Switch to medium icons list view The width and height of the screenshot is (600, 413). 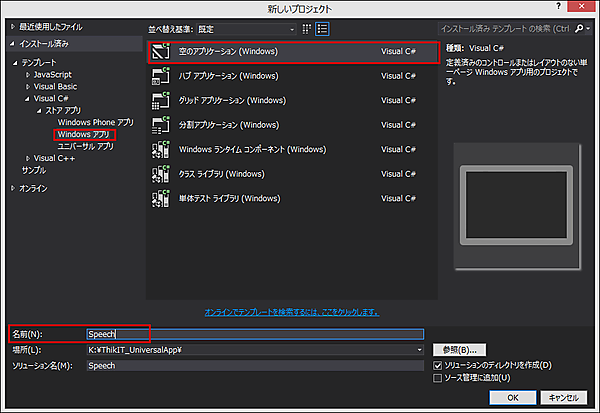[x=322, y=29]
